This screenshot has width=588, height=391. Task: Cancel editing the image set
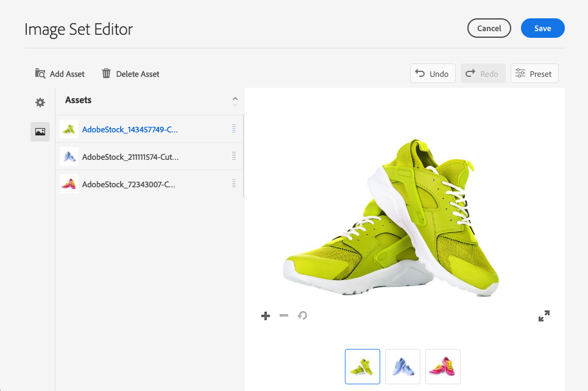tap(489, 28)
